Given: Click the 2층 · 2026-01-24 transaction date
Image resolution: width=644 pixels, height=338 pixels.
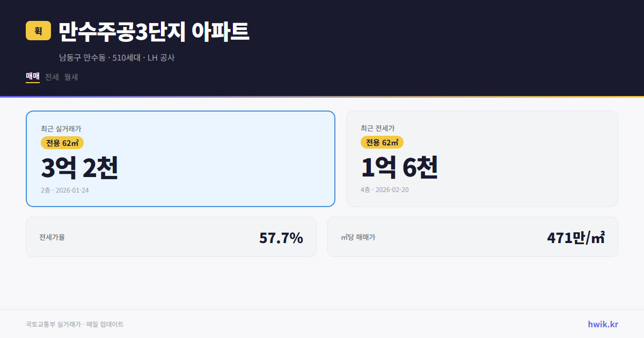Looking at the screenshot, I should (64, 190).
